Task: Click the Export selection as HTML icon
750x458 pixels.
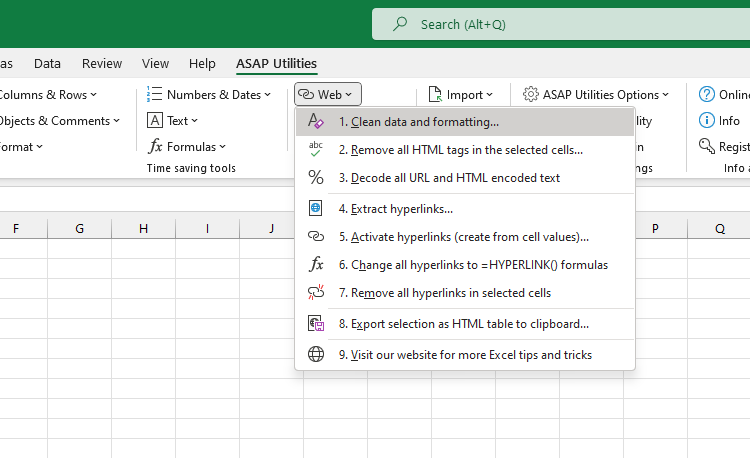Action: [316, 324]
